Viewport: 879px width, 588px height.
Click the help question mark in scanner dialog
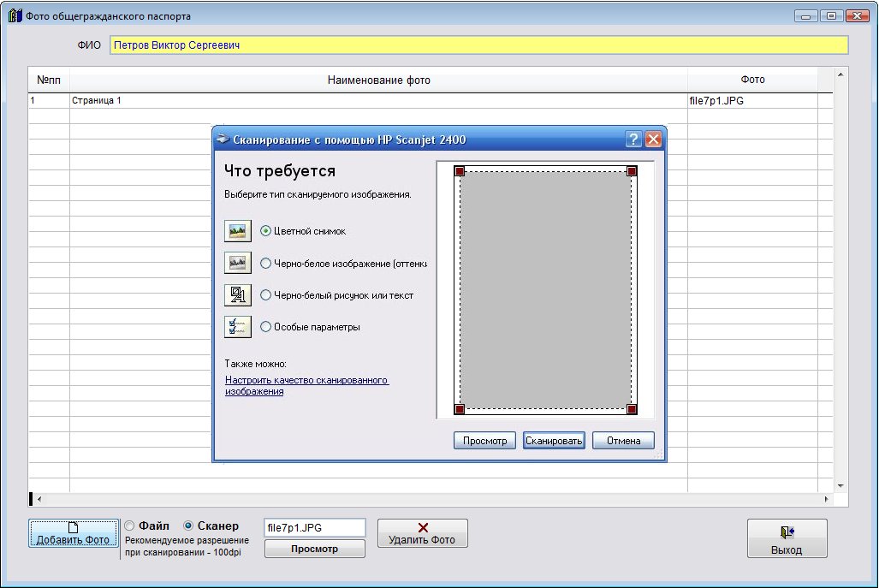633,140
